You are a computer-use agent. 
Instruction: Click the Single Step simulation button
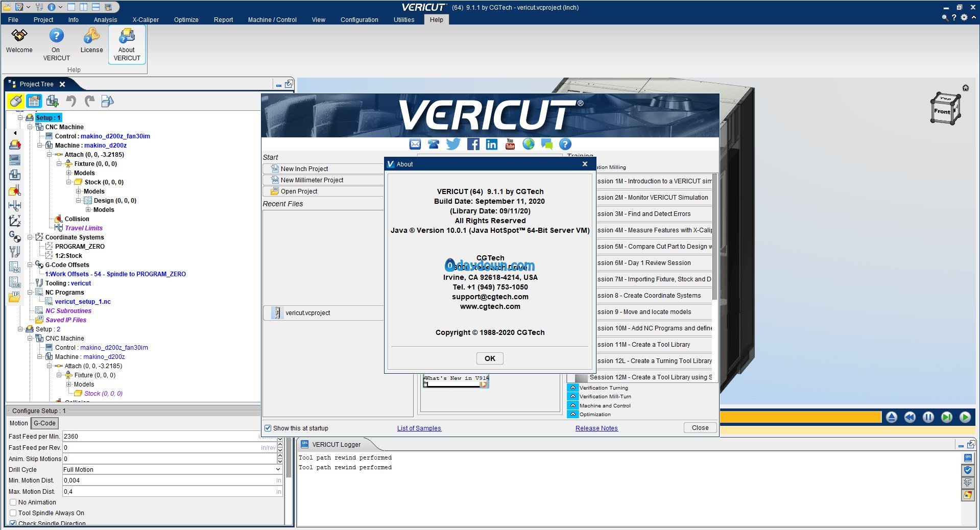946,417
